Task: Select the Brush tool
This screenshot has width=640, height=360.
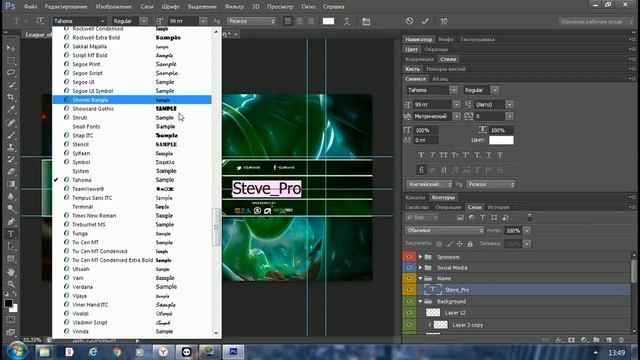Action: 11,135
